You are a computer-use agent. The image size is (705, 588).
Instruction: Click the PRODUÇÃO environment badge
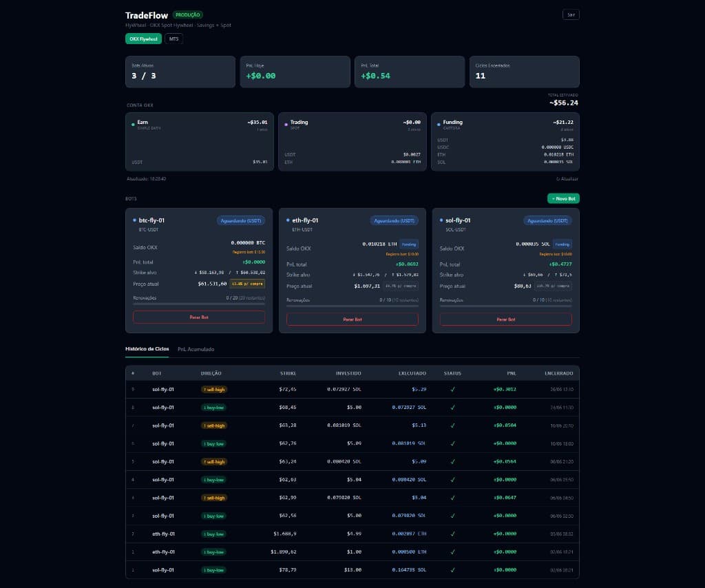click(x=188, y=15)
